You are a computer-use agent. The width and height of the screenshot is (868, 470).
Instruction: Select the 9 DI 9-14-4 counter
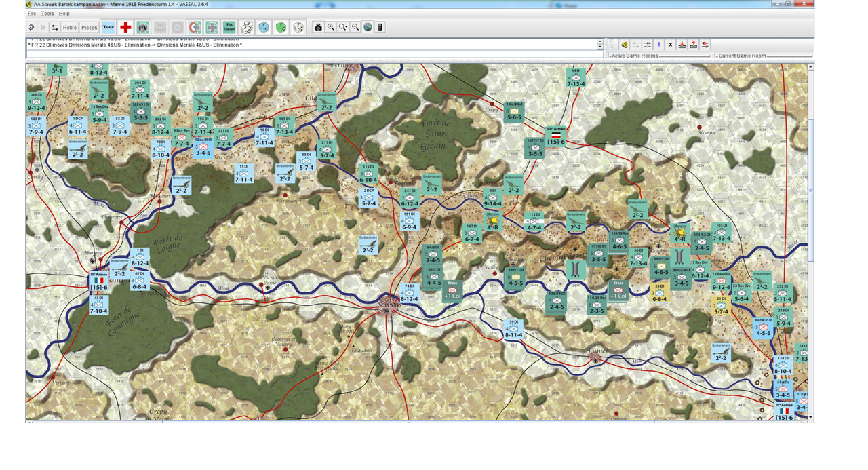click(492, 198)
